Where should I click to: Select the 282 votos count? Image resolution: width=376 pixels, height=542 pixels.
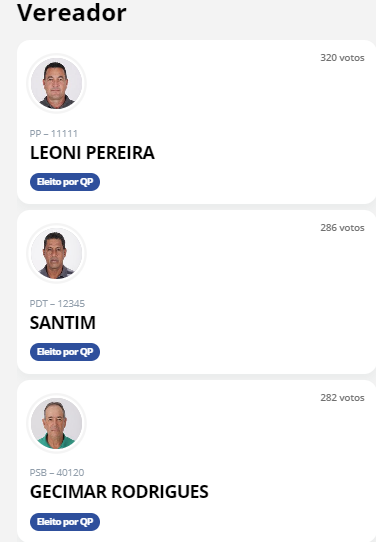[x=342, y=398]
